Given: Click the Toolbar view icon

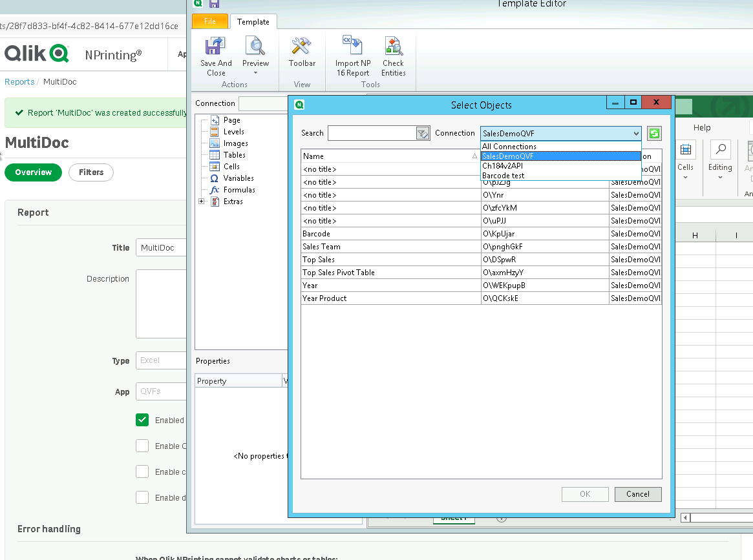Looking at the screenshot, I should [x=302, y=47].
